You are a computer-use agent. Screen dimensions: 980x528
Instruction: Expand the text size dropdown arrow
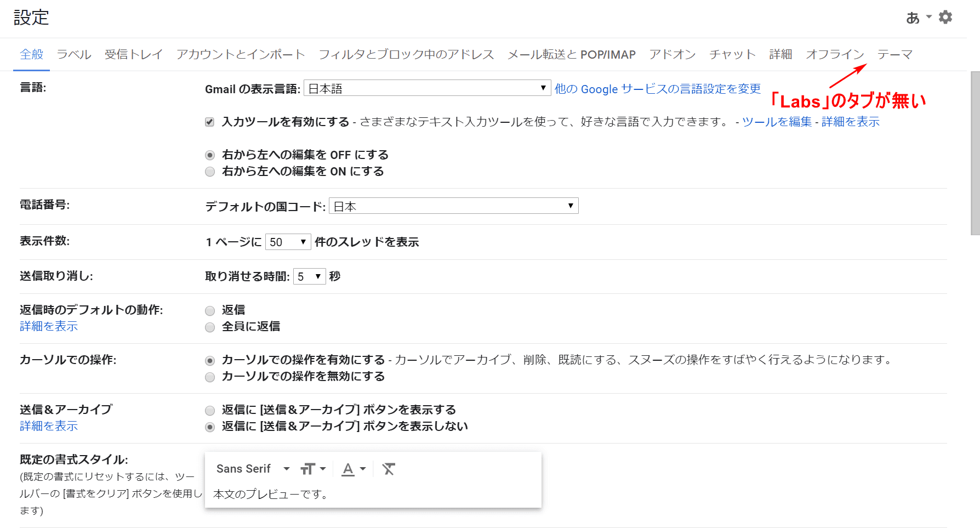(x=323, y=469)
